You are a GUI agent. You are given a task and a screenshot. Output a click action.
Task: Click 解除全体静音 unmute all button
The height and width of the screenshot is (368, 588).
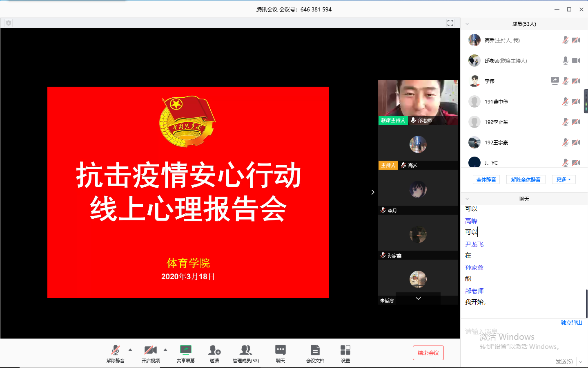pos(526,180)
